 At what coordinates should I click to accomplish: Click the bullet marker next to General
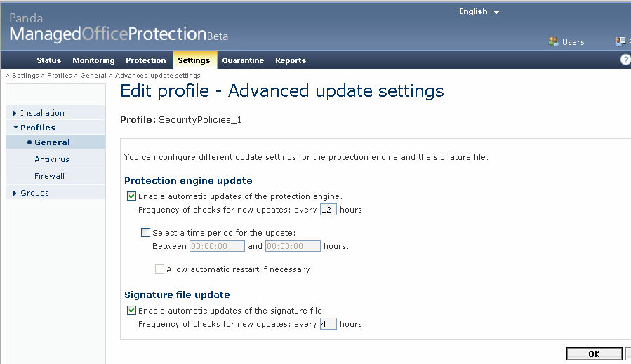29,142
